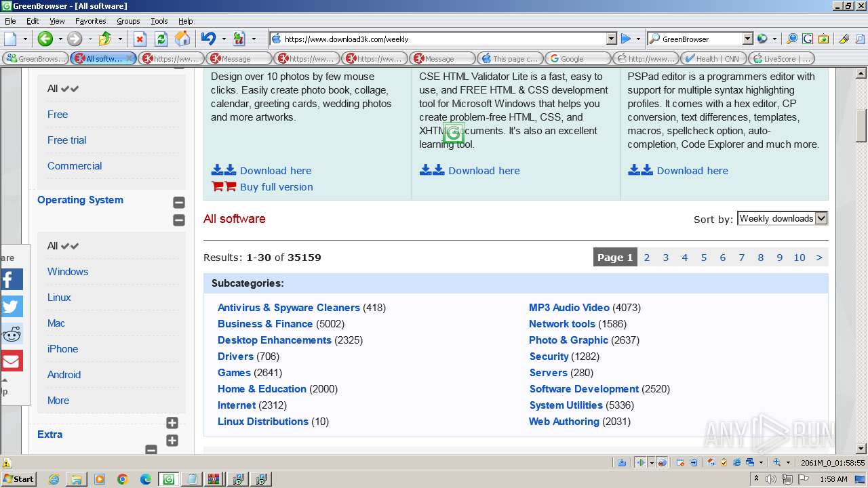Click the Facebook share icon
Screen dimensions: 868x488
pyautogui.click(x=11, y=279)
